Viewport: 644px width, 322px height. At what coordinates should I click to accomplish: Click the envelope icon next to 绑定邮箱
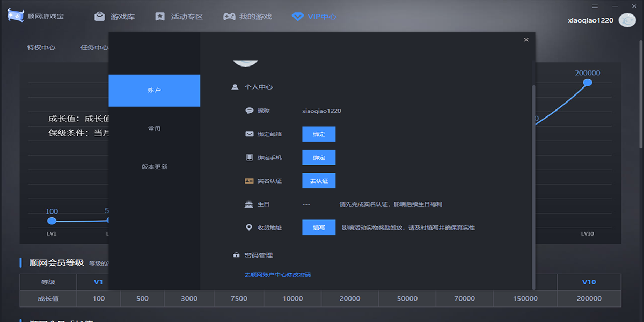[x=248, y=134]
